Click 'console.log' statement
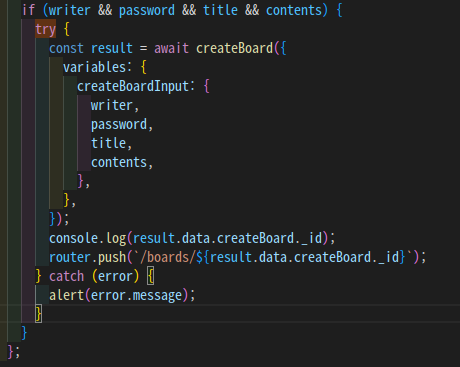Viewport: 460px width, 367px height. coord(87,238)
